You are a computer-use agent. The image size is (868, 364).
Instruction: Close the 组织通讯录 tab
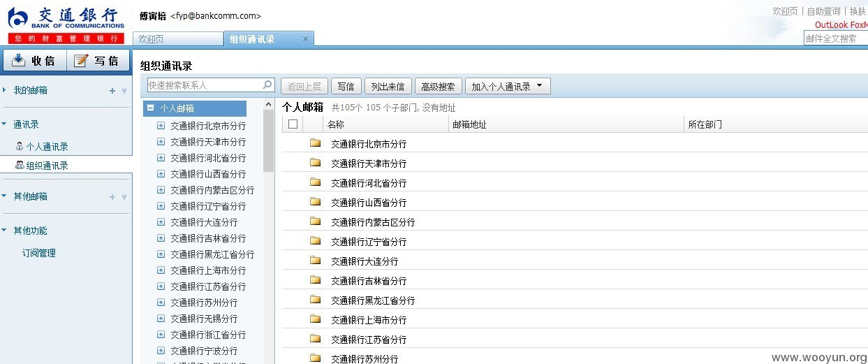[305, 38]
